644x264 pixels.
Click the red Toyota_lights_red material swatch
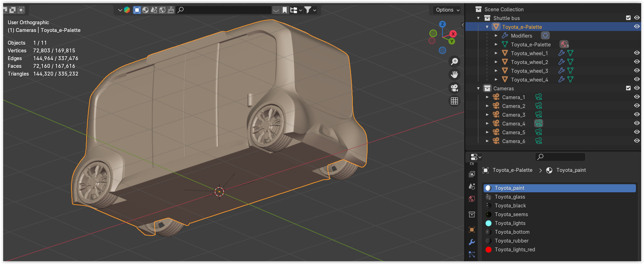click(x=489, y=250)
